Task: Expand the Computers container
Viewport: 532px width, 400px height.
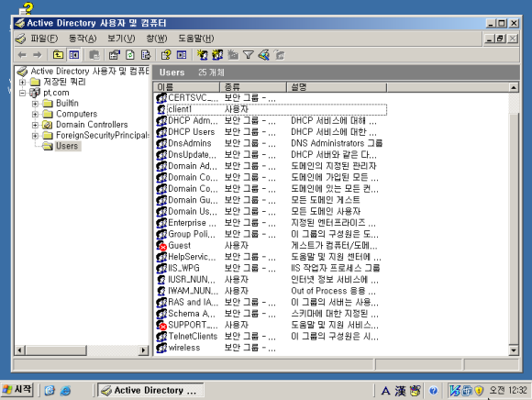Action: click(x=35, y=114)
